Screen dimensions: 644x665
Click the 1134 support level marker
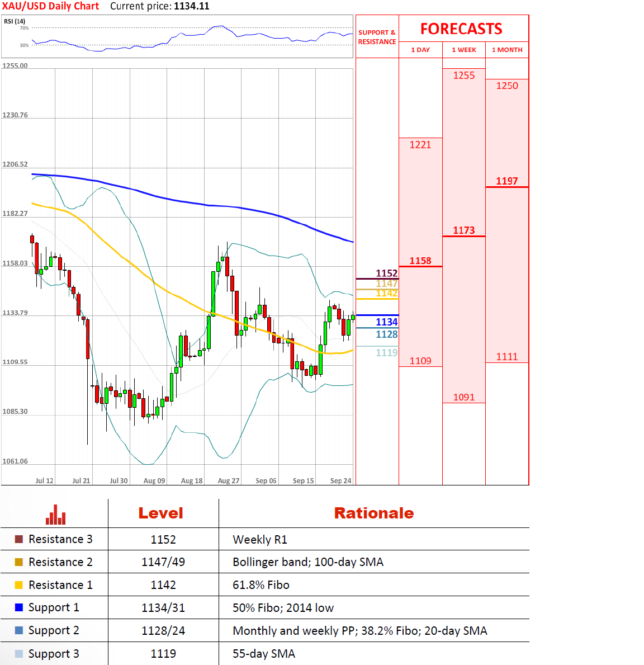tap(387, 322)
